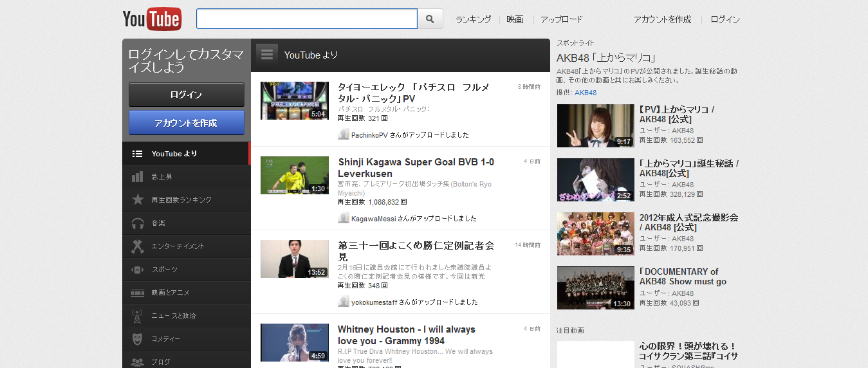Click KagawaMessi uploader avatar icon
The image size is (868, 368).
344,218
